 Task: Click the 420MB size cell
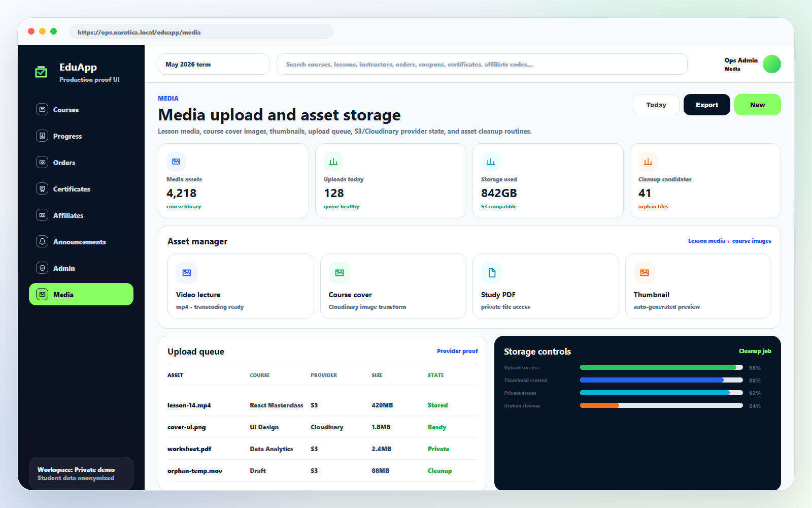[382, 405]
